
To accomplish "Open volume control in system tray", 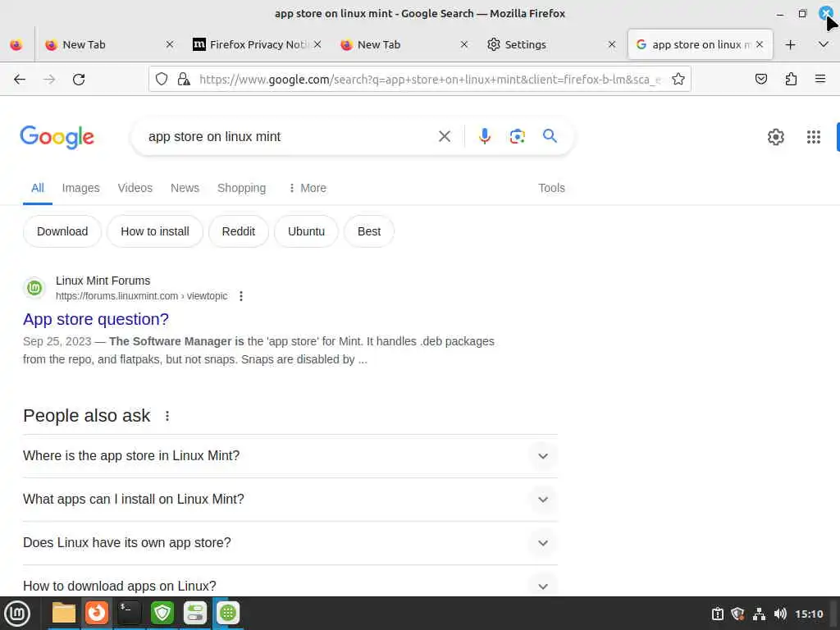I will (780, 614).
